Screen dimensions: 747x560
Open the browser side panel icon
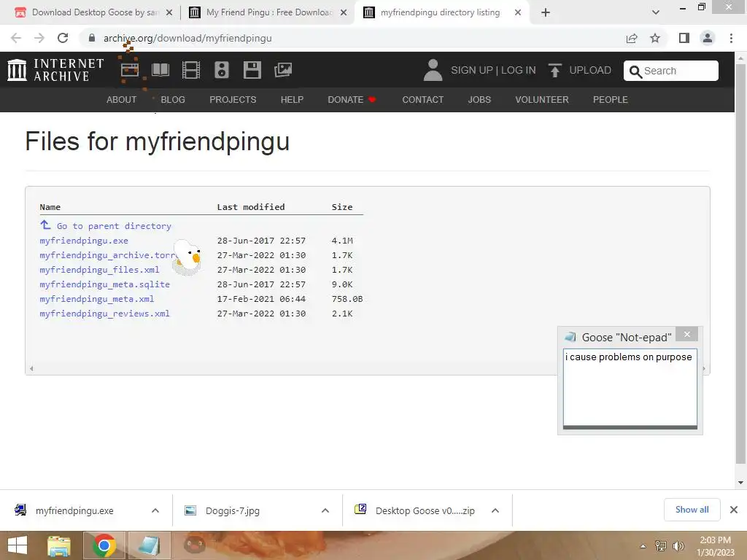[x=684, y=38]
